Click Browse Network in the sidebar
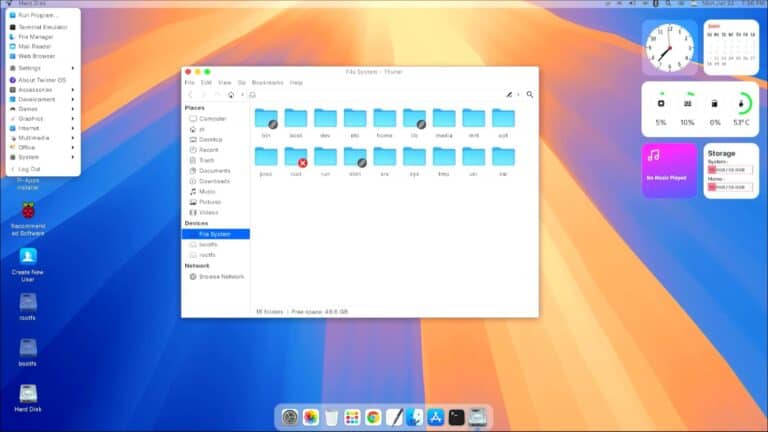Viewport: 768px width, 432px height. 216,277
